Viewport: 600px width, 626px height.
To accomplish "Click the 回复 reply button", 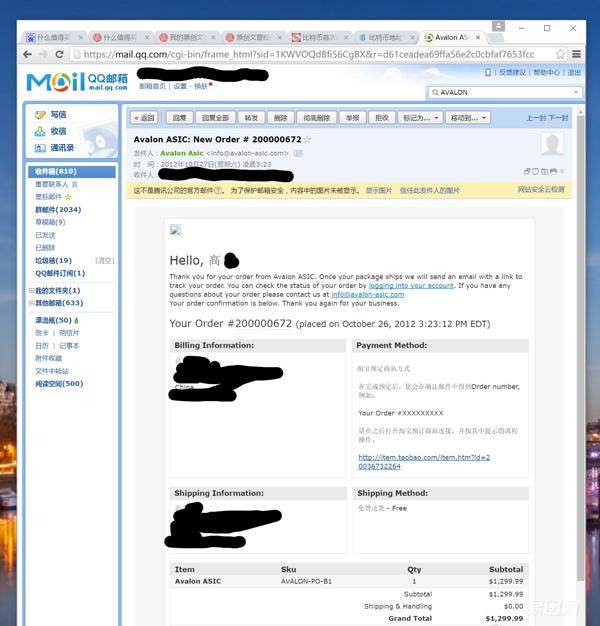I will point(178,117).
